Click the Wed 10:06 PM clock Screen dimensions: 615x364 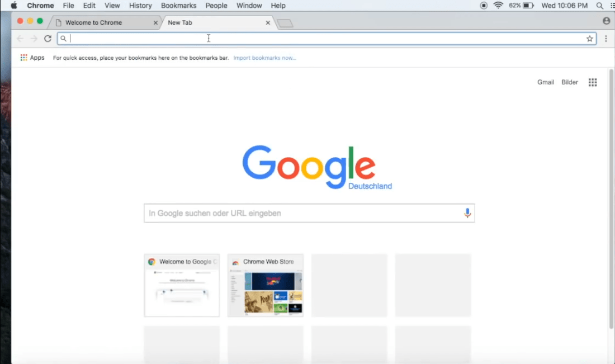coord(565,6)
